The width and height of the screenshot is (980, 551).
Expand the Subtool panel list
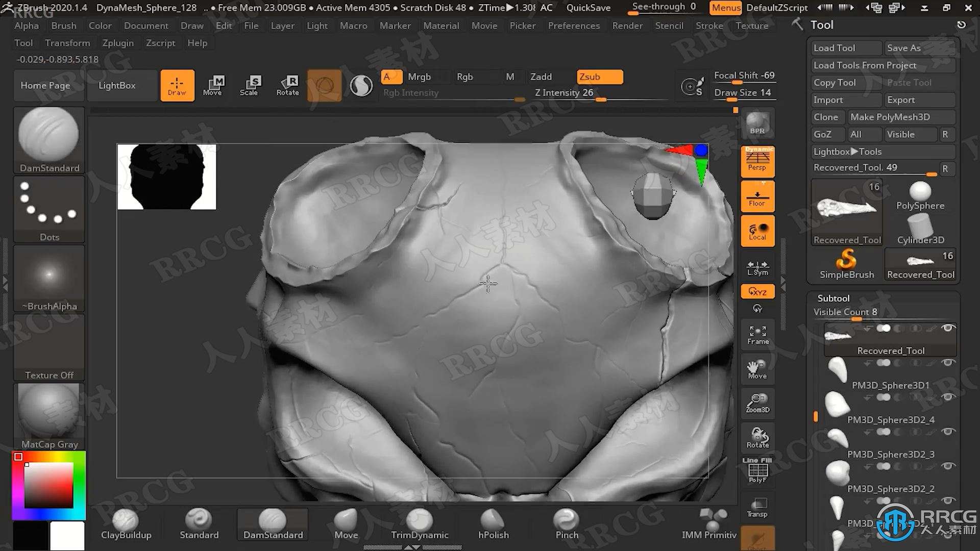pyautogui.click(x=834, y=297)
